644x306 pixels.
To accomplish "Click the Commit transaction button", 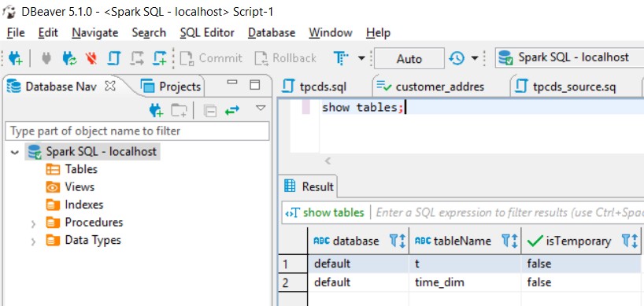I will pos(211,58).
